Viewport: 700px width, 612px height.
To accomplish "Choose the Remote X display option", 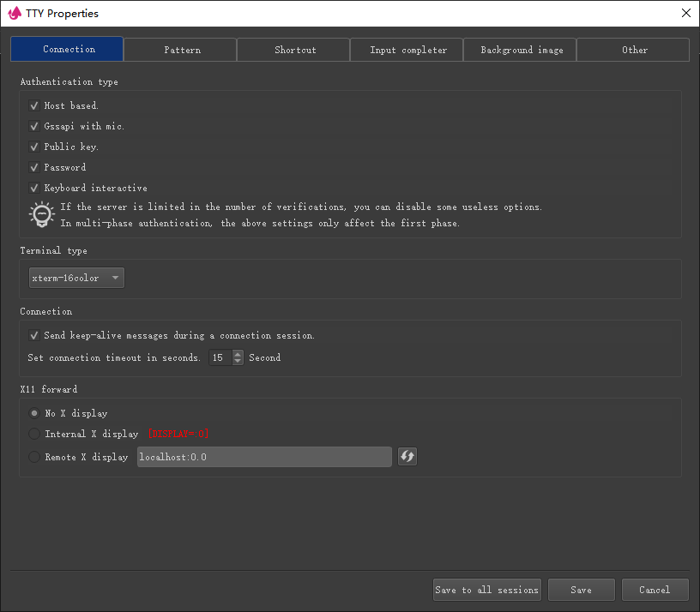I will pos(34,457).
